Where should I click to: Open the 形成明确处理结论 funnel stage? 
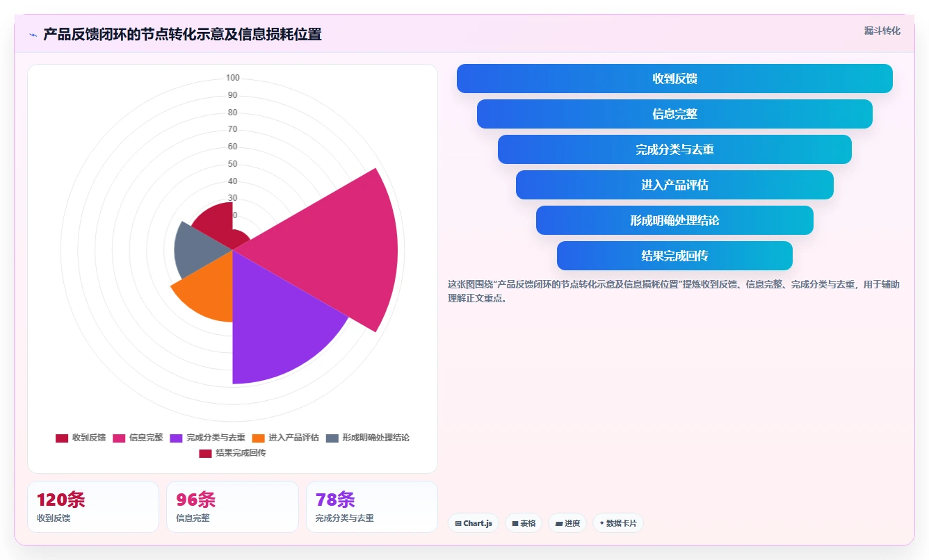[674, 220]
